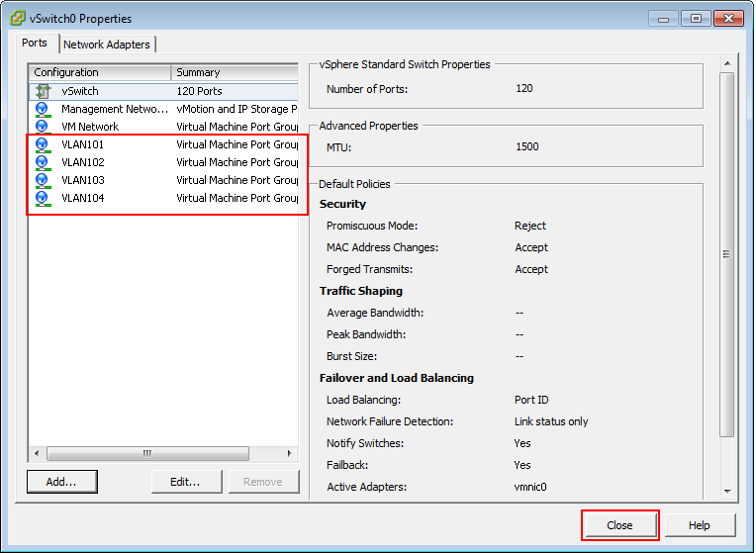Click the Failback value Yes
Image resolution: width=756 pixels, height=553 pixels.
(x=522, y=465)
